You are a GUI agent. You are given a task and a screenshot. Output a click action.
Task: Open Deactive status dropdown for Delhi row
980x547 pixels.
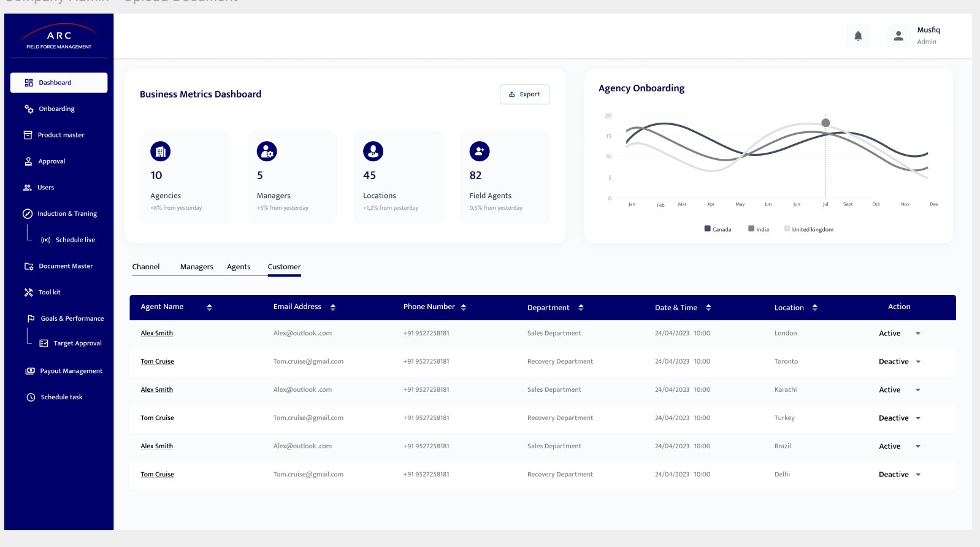[918, 475]
